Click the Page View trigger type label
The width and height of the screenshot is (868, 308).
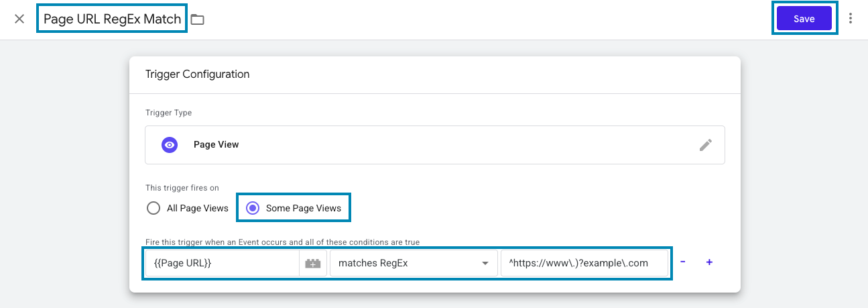click(x=216, y=144)
